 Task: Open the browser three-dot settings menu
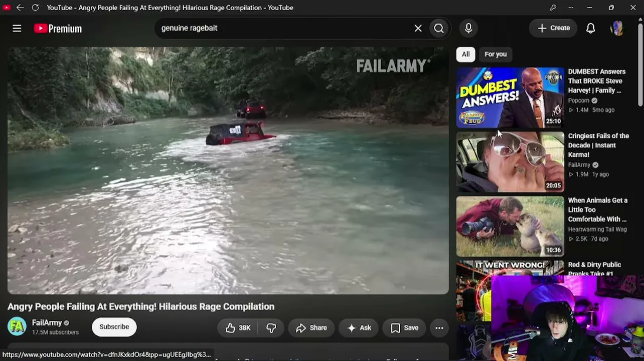click(x=571, y=8)
